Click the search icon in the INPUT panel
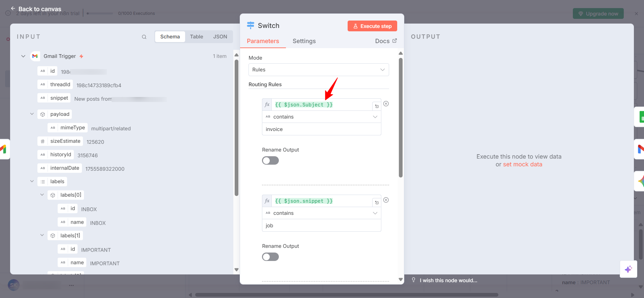 [x=144, y=37]
